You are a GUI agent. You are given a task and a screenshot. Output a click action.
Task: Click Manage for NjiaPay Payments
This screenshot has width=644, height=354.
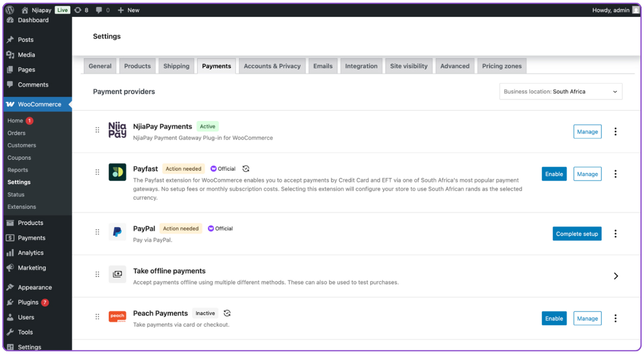tap(587, 132)
